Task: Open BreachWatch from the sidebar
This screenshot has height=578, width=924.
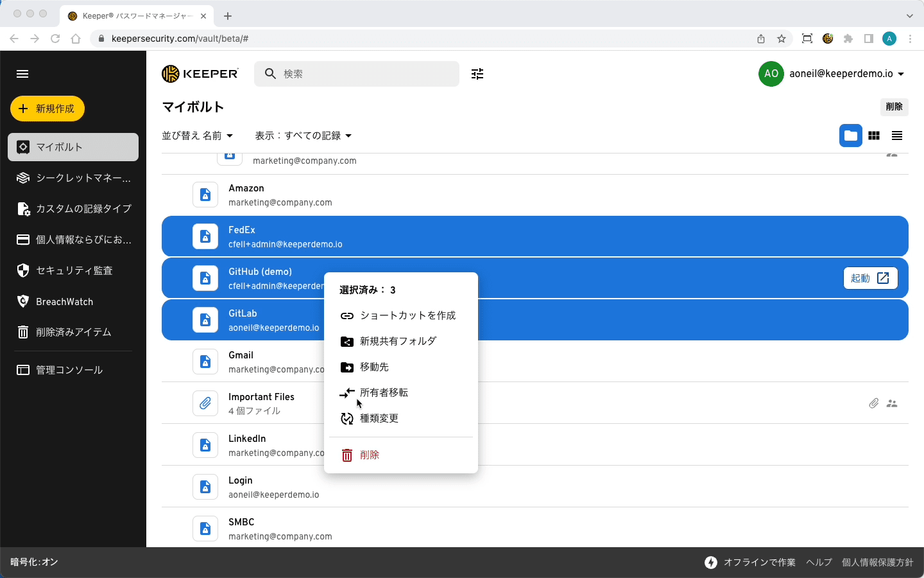Action: [64, 301]
